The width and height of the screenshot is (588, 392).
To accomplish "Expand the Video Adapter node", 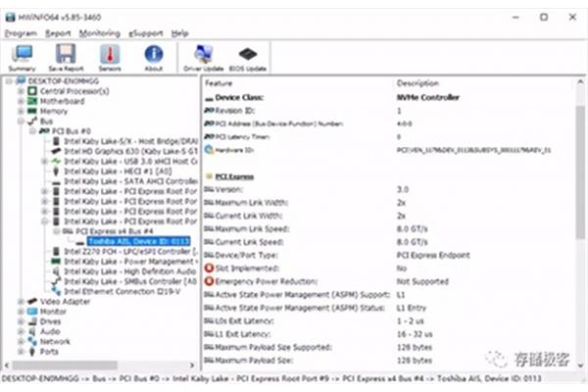I will (x=21, y=302).
